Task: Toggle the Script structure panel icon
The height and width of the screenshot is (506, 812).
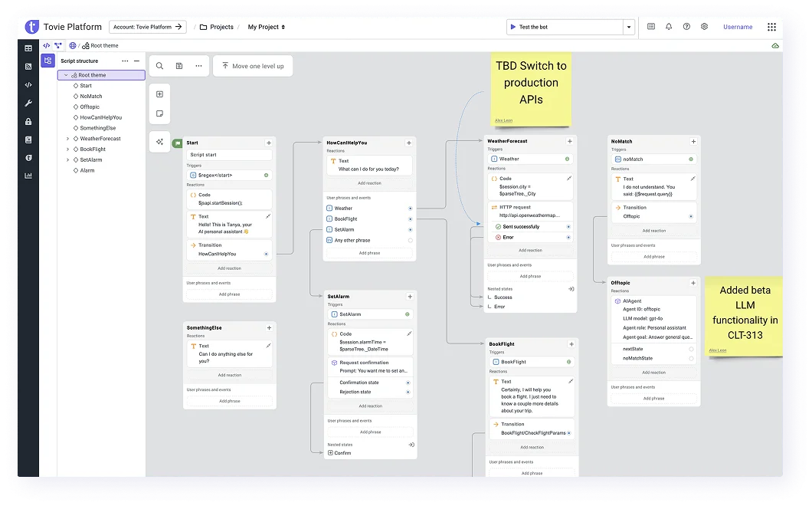Action: [47, 61]
